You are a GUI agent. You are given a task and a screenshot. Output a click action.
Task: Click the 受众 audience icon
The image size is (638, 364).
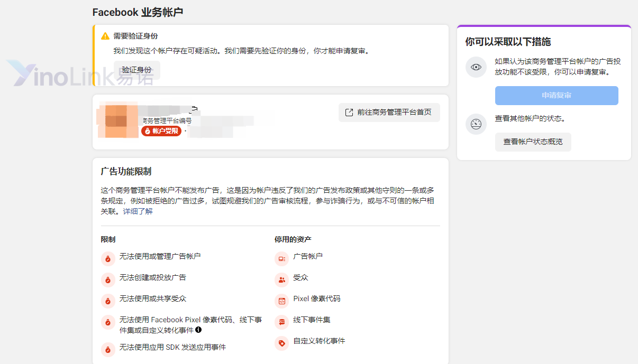click(281, 280)
